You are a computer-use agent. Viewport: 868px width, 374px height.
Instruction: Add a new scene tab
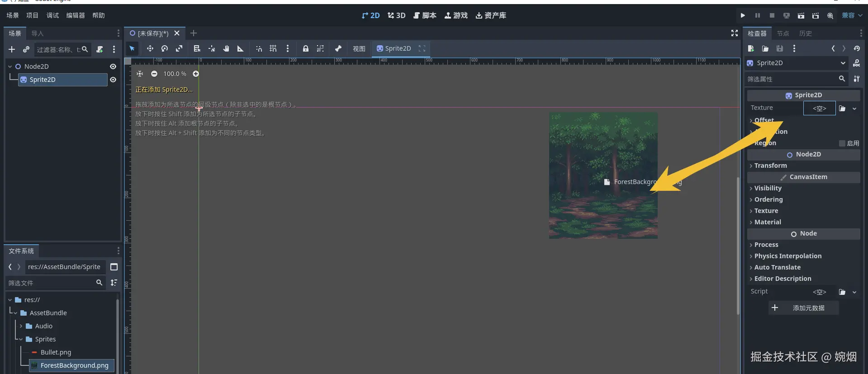tap(194, 33)
